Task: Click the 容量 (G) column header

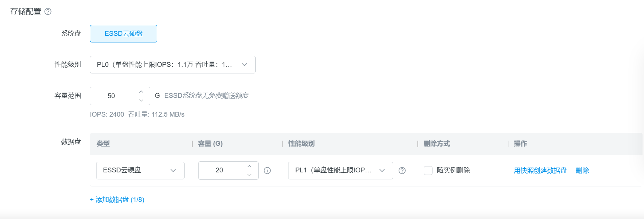Action: (x=210, y=144)
